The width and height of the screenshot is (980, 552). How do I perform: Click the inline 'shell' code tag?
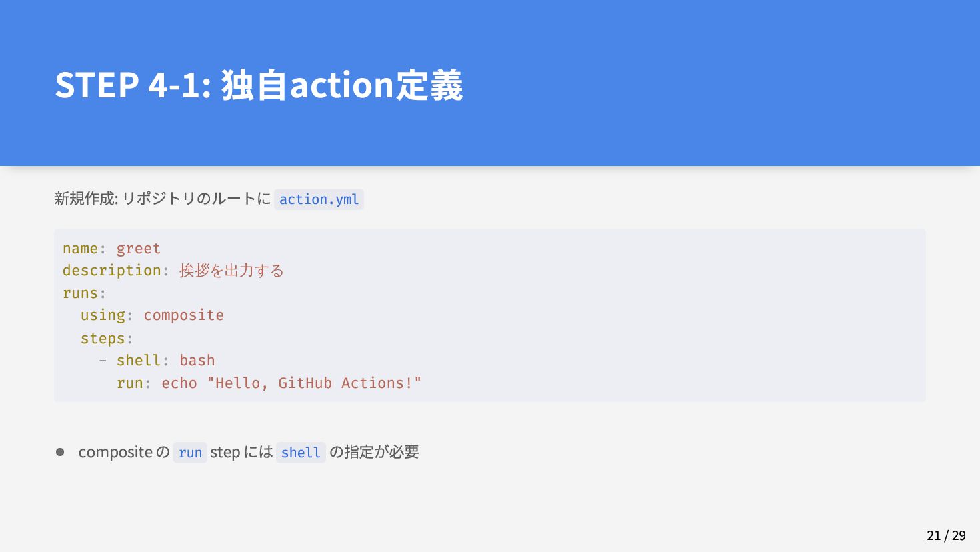point(301,453)
